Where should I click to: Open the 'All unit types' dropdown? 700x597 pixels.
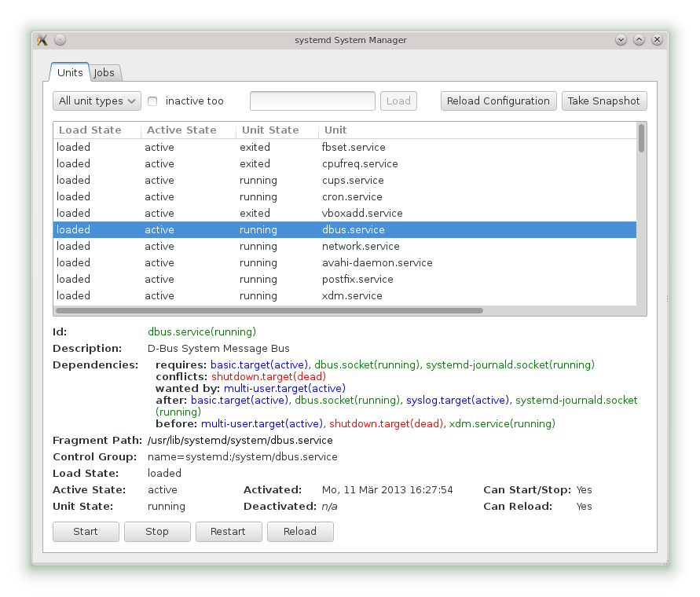pyautogui.click(x=97, y=101)
